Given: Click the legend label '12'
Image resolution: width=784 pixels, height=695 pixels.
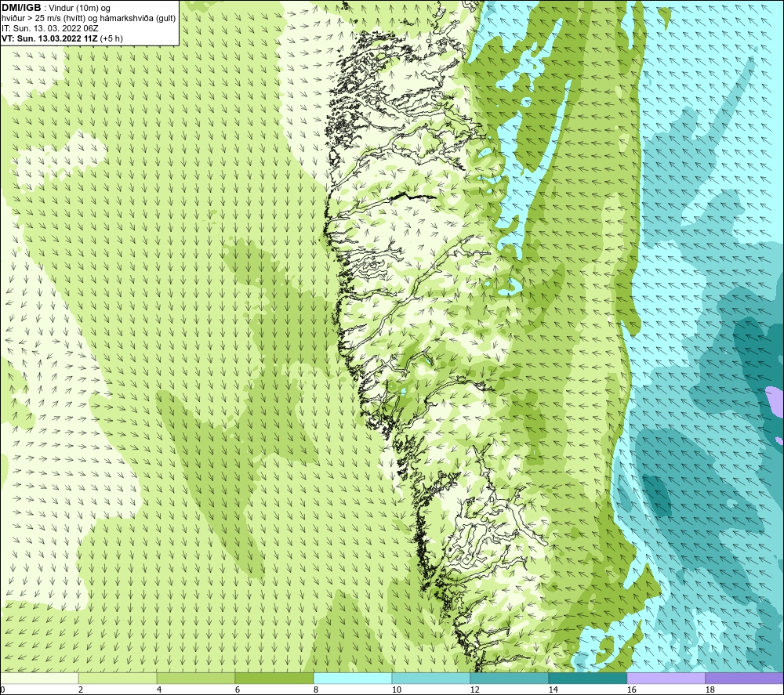Looking at the screenshot, I should pos(474,690).
